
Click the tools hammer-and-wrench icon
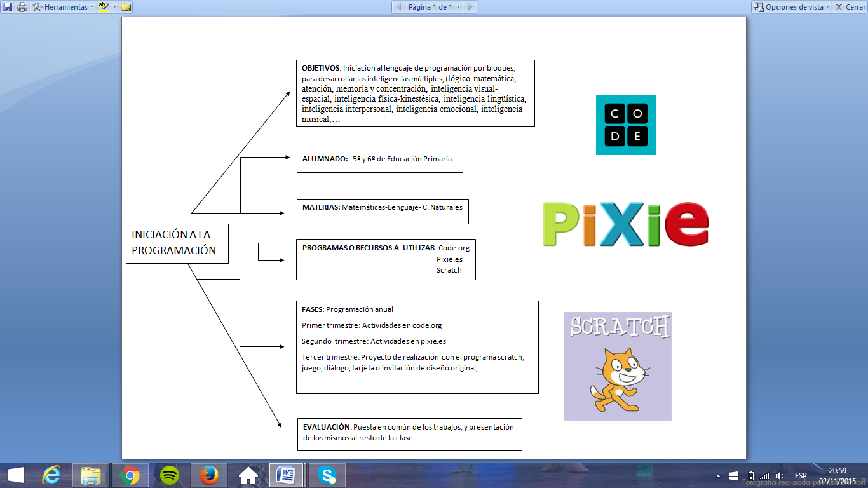pos(38,6)
